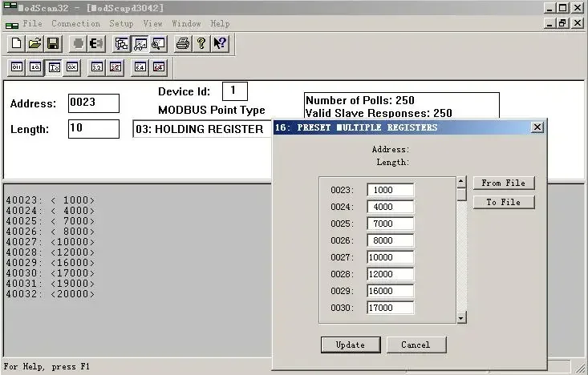
Task: Click the Print icon in toolbar
Action: pos(183,43)
